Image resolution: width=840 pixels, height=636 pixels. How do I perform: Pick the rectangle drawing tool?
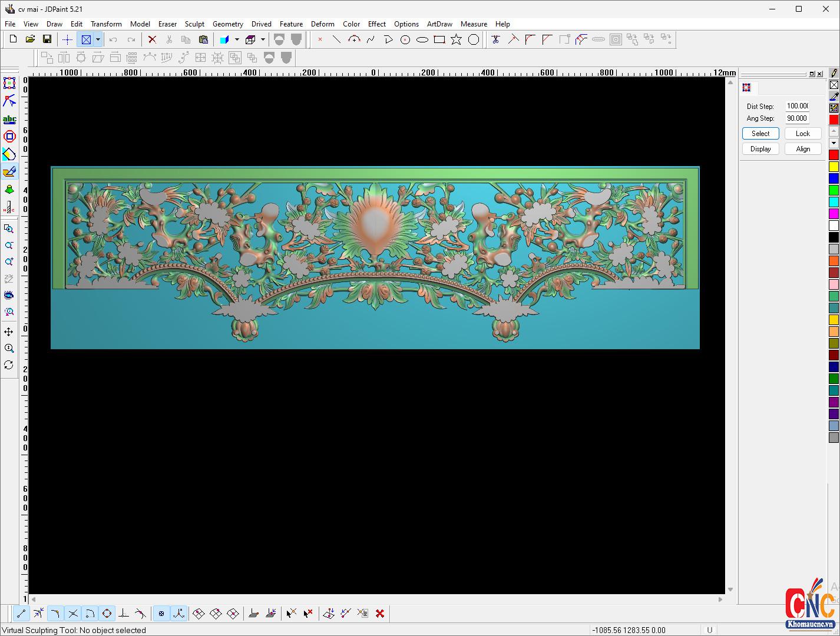coord(439,39)
